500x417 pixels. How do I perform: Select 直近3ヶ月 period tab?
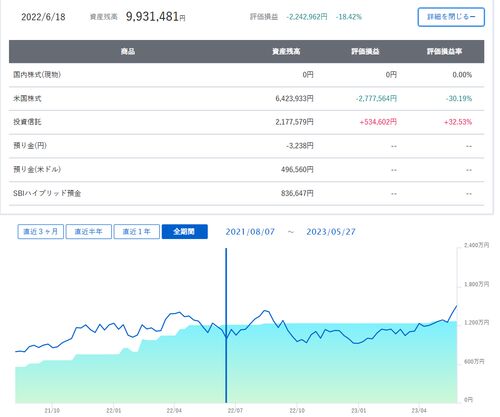40,231
